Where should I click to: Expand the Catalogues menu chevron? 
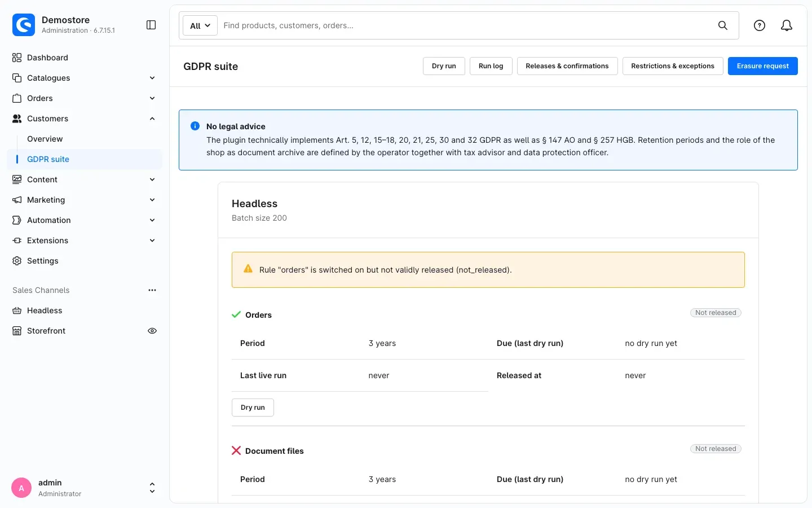[152, 78]
